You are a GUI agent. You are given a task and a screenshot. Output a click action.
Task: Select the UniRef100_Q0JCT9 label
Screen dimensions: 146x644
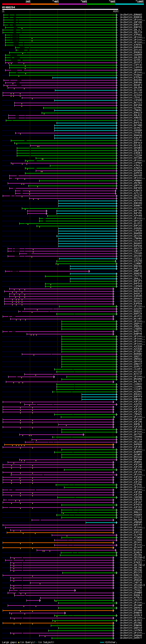pos(131,120)
